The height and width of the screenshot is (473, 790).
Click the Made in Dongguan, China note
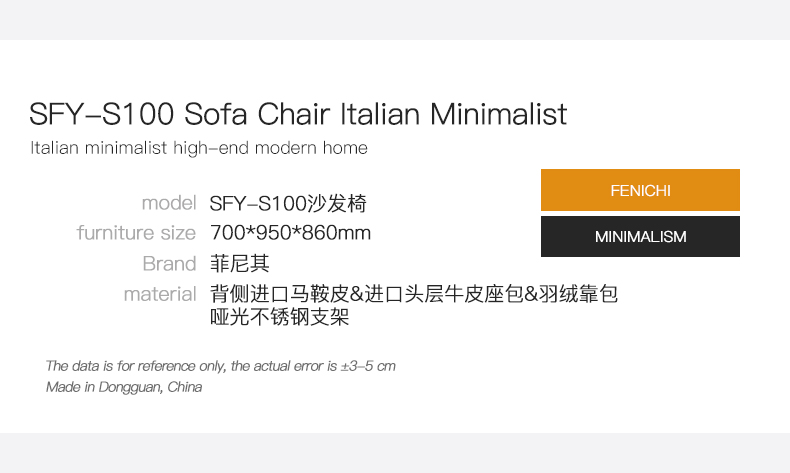[x=124, y=387]
